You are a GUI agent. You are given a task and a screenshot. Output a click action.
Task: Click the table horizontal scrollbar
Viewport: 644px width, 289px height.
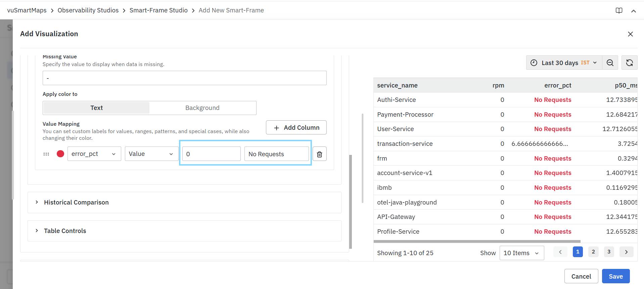pos(477,241)
